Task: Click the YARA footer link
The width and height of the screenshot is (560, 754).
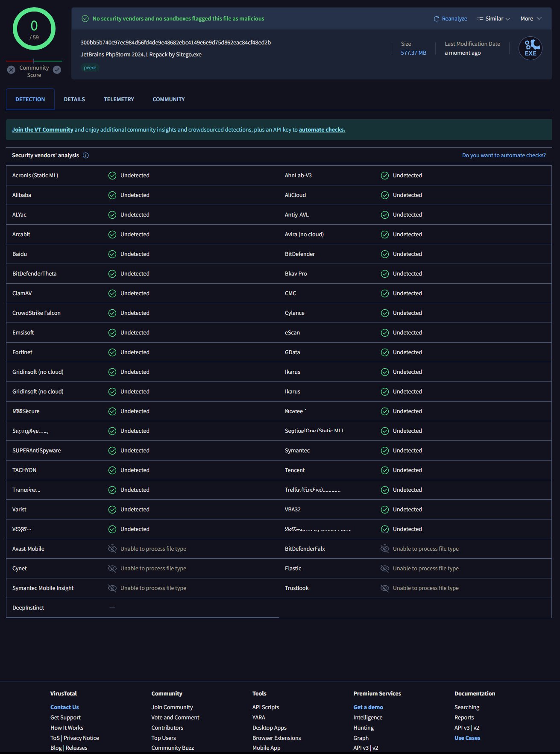Action: (259, 718)
